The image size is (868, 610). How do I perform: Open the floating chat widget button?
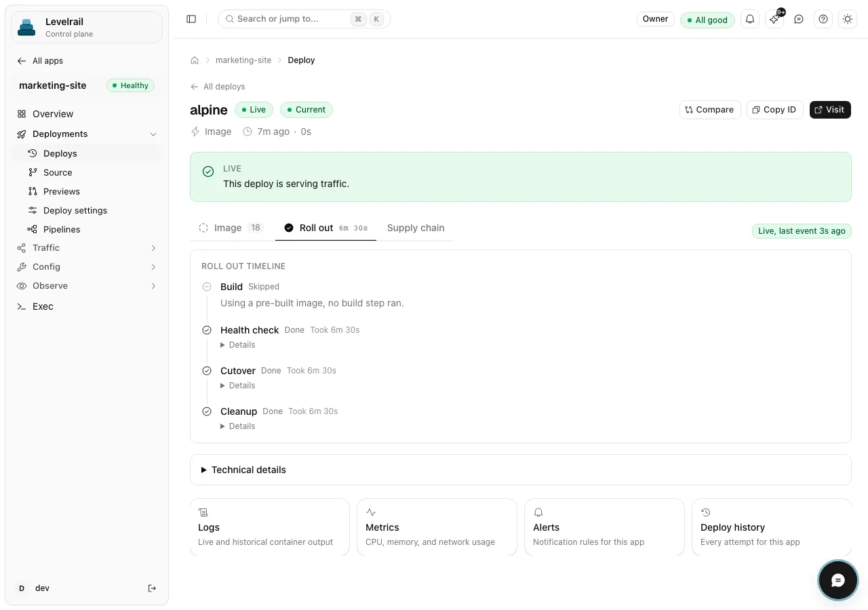coord(838,580)
